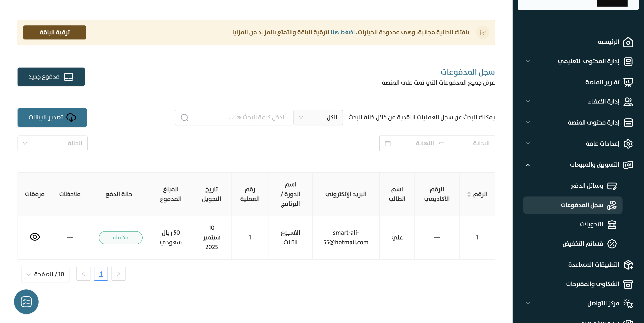Click the home icon for الرئيسية
This screenshot has width=644, height=323.
tap(628, 42)
